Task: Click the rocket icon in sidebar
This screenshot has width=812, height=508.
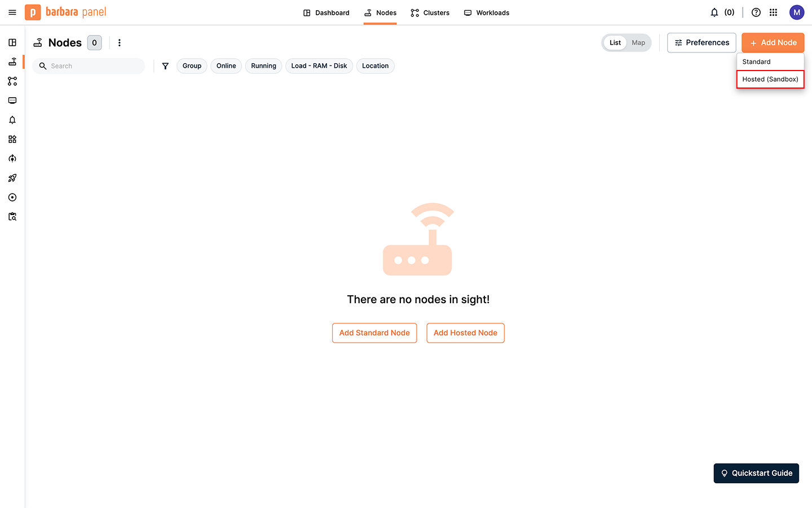Action: pyautogui.click(x=12, y=178)
